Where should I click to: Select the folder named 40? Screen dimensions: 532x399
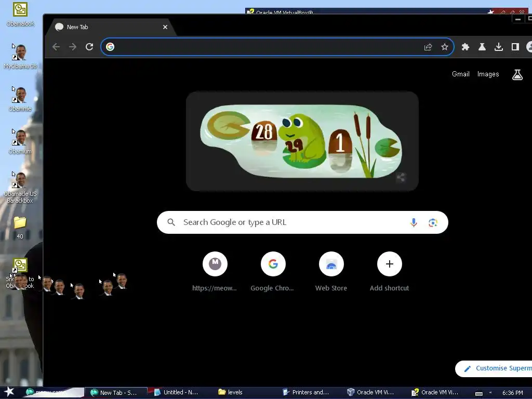coord(20,228)
